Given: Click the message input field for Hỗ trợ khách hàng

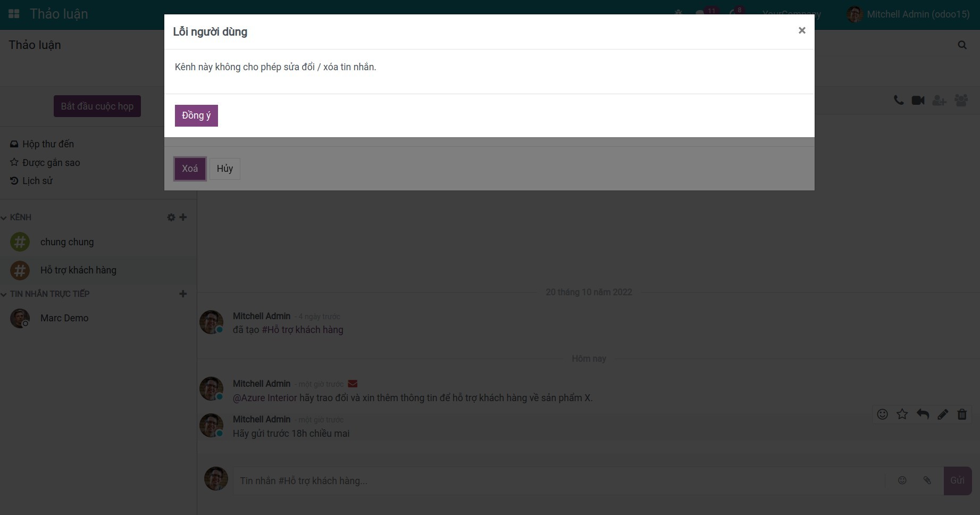Looking at the screenshot, I should coord(558,481).
